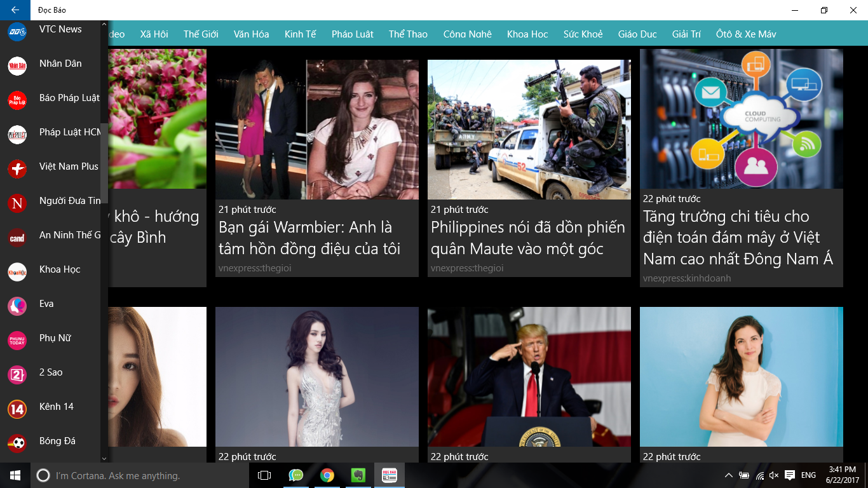Click the Cortana search box
The height and width of the screenshot is (488, 868).
click(140, 475)
